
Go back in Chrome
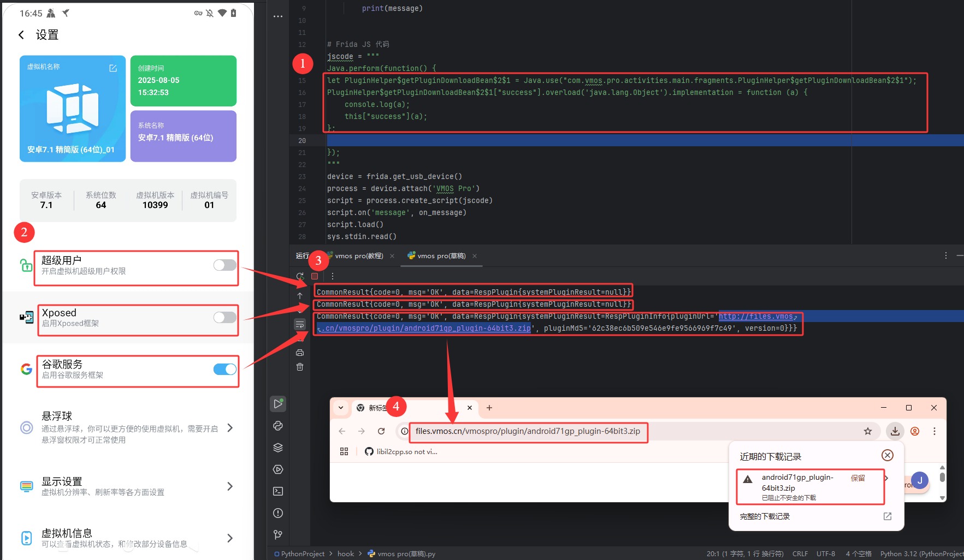point(342,431)
